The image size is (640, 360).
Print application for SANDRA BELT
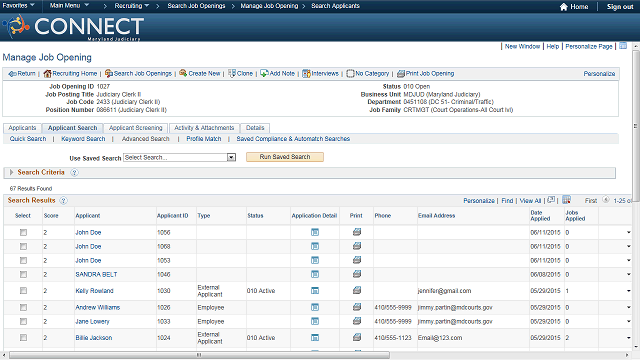pos(357,274)
